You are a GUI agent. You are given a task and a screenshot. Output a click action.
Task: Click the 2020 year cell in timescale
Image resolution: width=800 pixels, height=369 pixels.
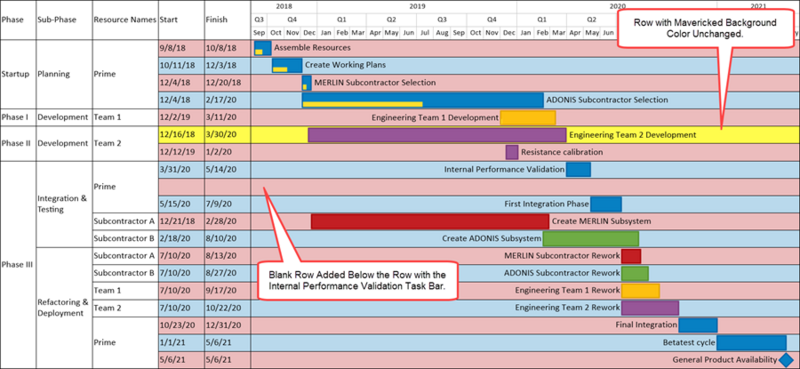tap(617, 7)
